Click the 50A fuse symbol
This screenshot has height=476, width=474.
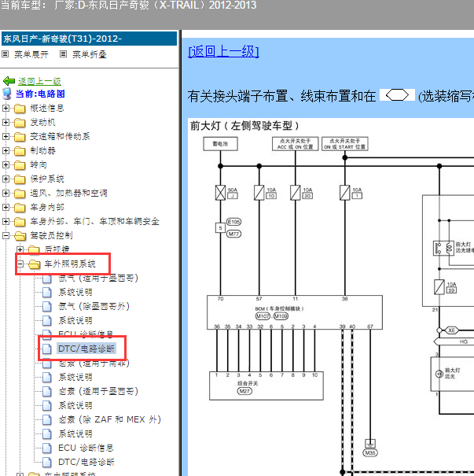pos(220,193)
